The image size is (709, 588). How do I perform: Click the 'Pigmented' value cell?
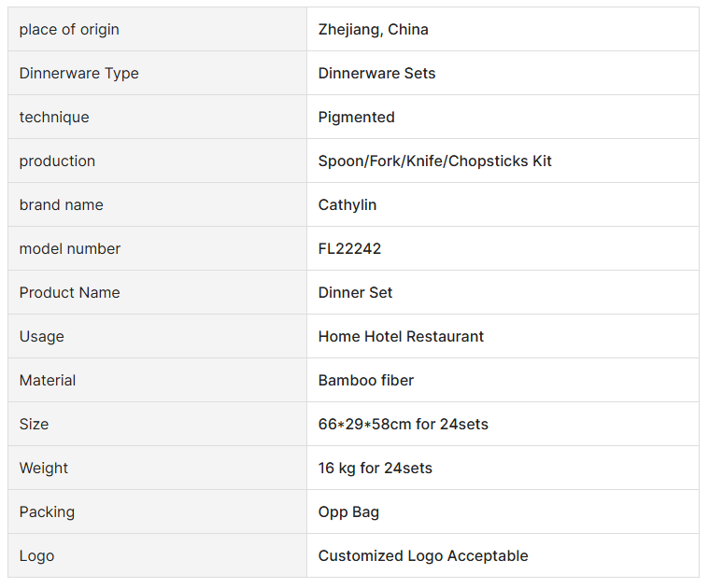(356, 118)
